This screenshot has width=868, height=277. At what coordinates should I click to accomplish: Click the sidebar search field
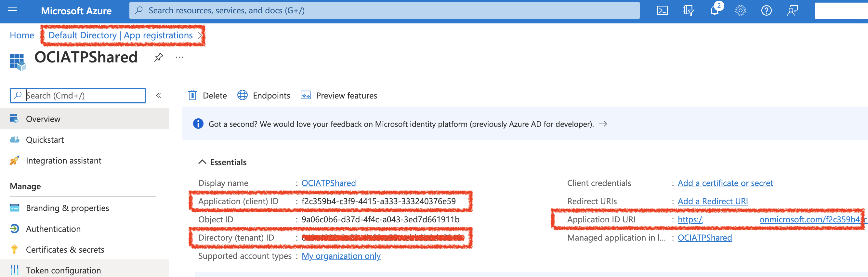coord(81,96)
